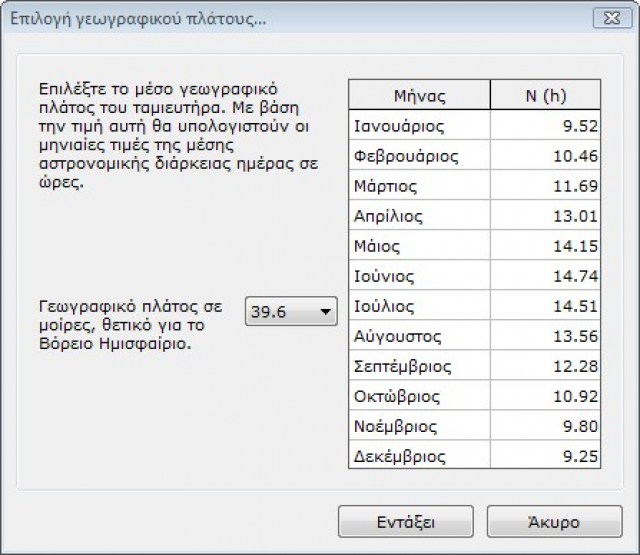Click the Ιούλιος month cell

(419, 306)
